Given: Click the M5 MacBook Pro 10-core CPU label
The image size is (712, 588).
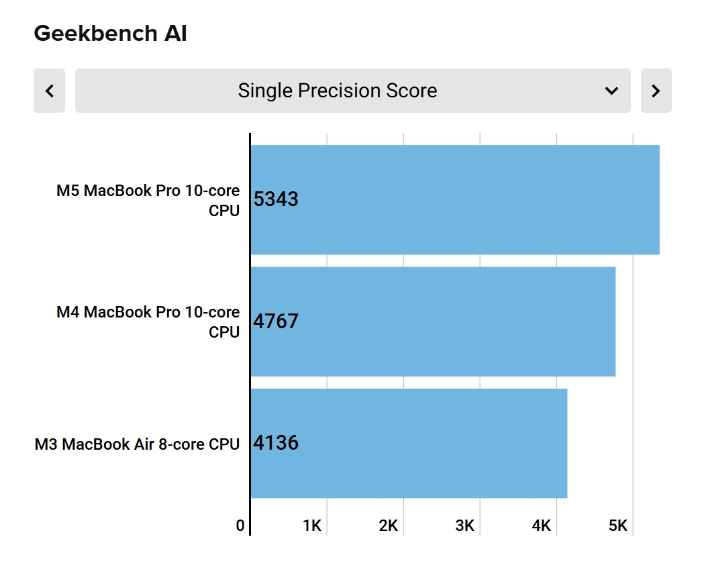Looking at the screenshot, I should tap(148, 200).
